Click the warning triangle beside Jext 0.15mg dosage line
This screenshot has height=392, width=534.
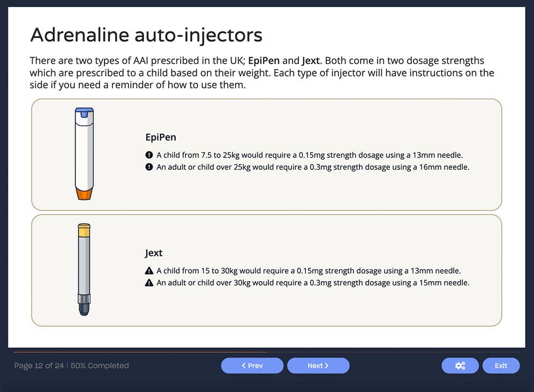click(x=149, y=270)
